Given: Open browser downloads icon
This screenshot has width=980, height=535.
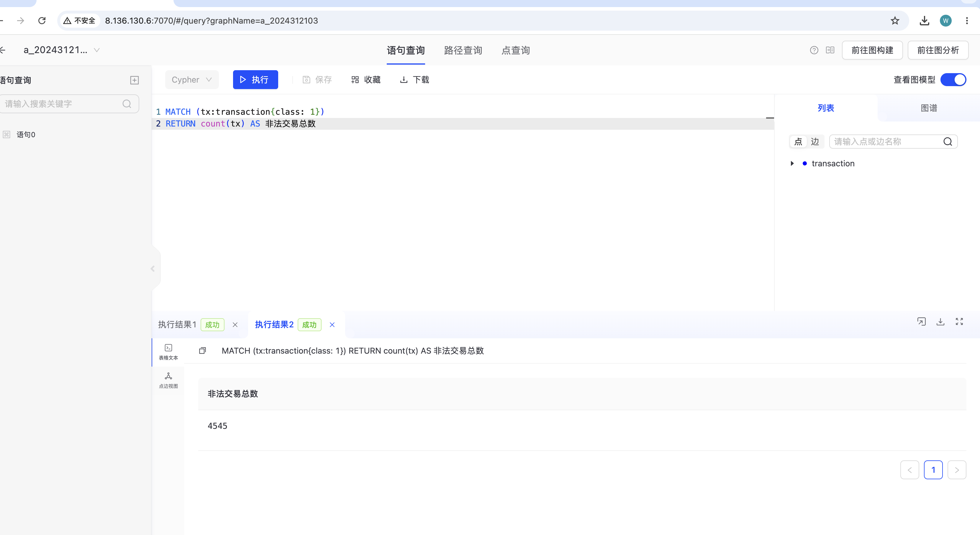Looking at the screenshot, I should tap(924, 21).
